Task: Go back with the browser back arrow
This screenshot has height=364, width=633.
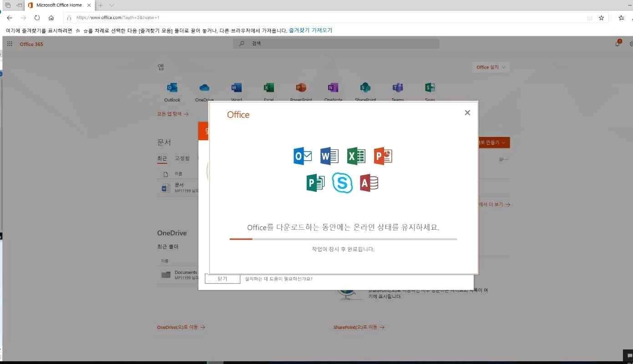Action: point(10,18)
